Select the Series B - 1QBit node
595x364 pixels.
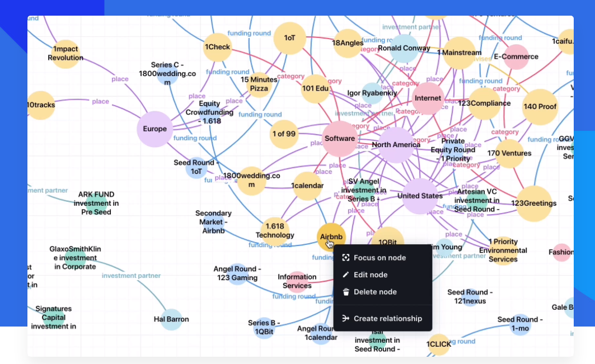(264, 327)
